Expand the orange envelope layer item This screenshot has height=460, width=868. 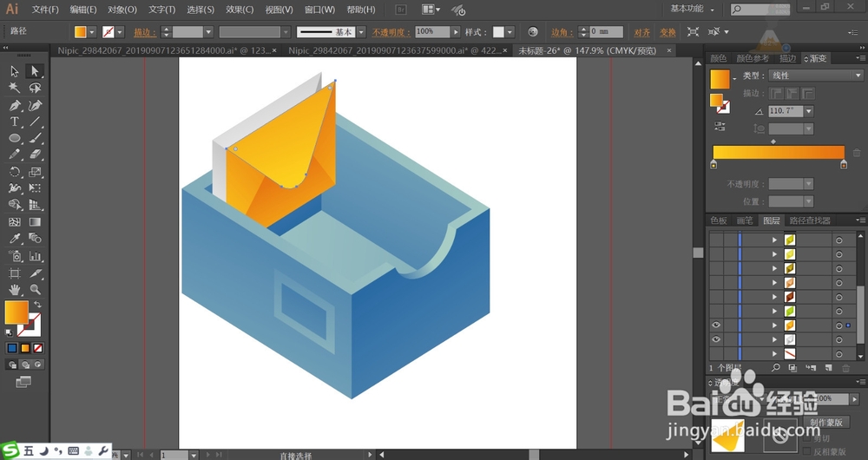point(774,326)
